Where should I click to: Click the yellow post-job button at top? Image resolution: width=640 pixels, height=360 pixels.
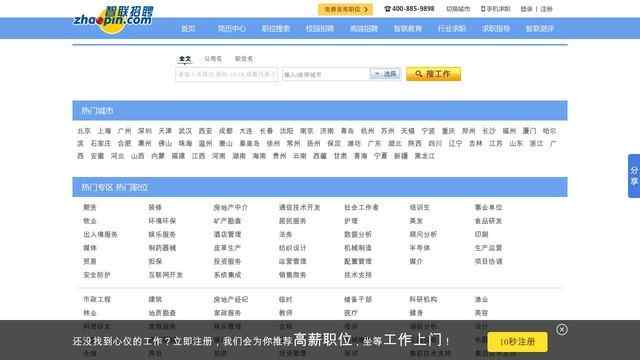click(345, 9)
